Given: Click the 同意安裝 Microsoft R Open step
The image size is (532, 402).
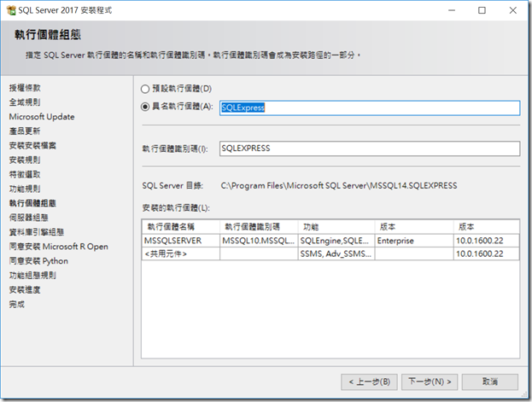Looking at the screenshot, I should pos(59,247).
